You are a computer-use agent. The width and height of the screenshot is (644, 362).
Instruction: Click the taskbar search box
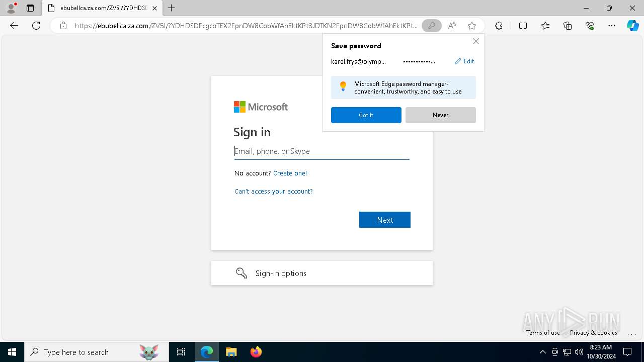97,352
